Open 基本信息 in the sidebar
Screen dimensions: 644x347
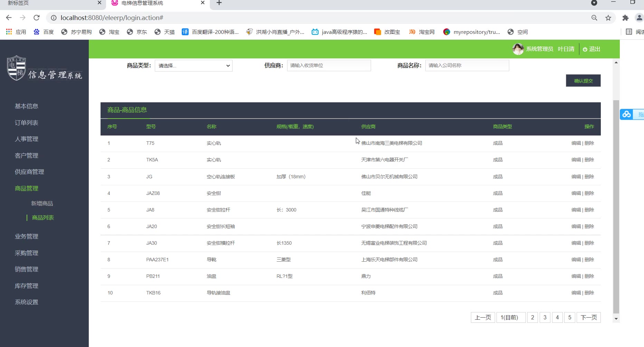27,106
